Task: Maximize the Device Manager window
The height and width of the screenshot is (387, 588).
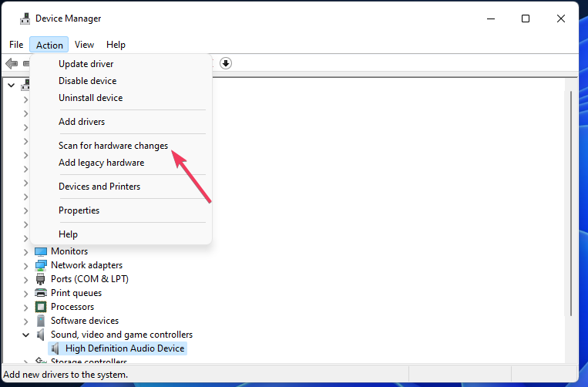Action: 526,19
